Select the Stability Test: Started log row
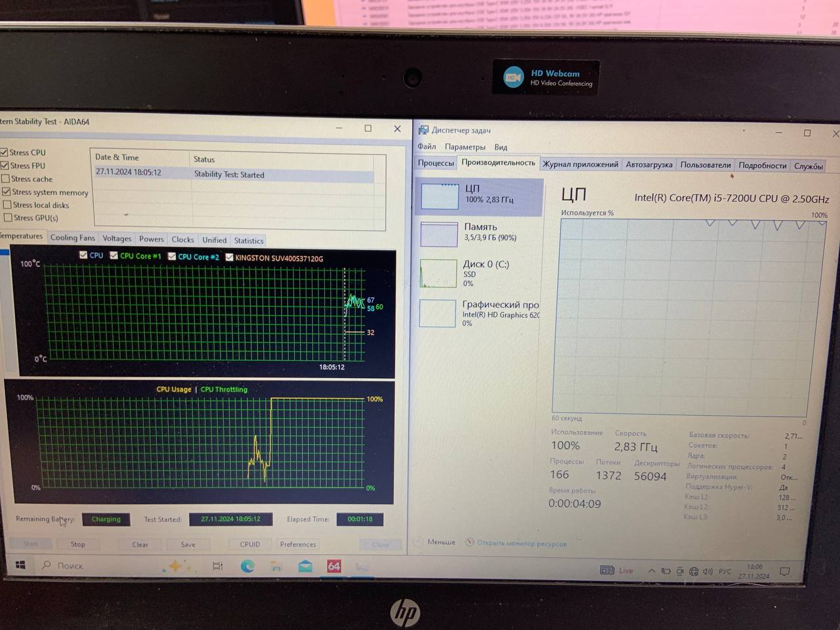The height and width of the screenshot is (630, 840). (x=235, y=175)
